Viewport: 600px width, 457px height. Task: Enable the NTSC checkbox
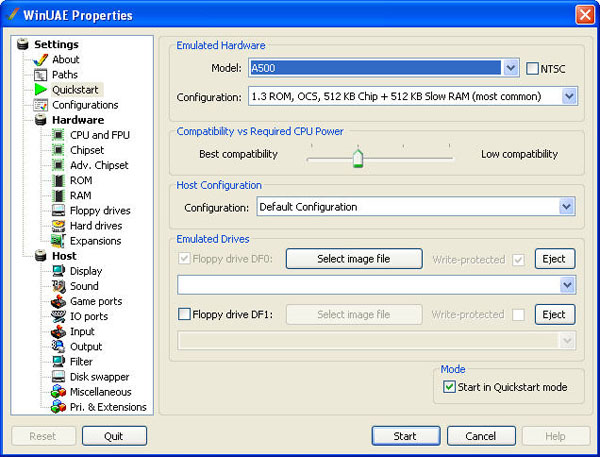532,69
